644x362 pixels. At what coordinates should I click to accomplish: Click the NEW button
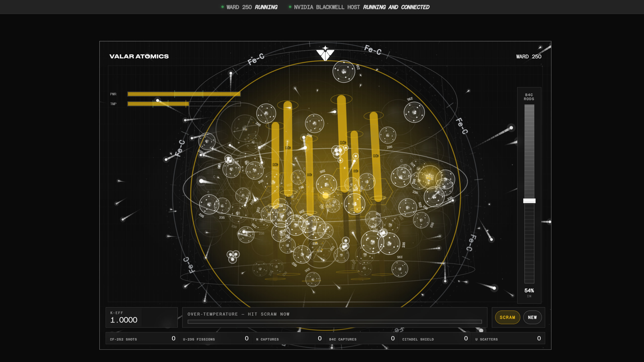[x=532, y=317]
